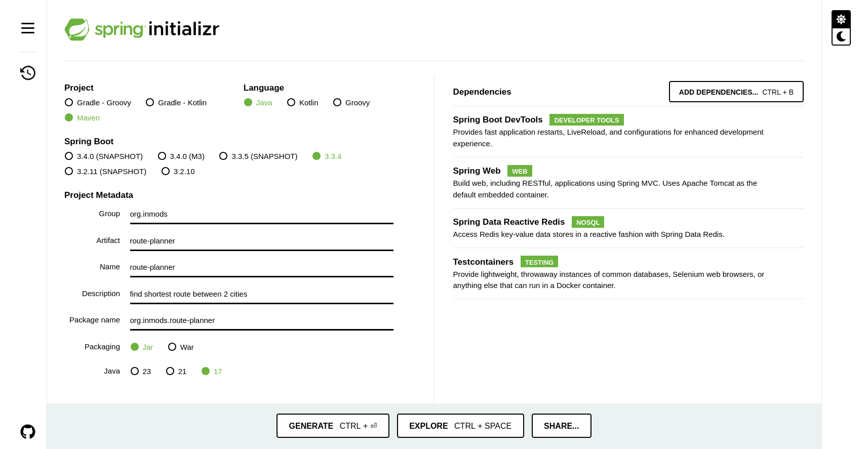Focus the Artifact input field
The width and height of the screenshot is (868, 449).
261,241
